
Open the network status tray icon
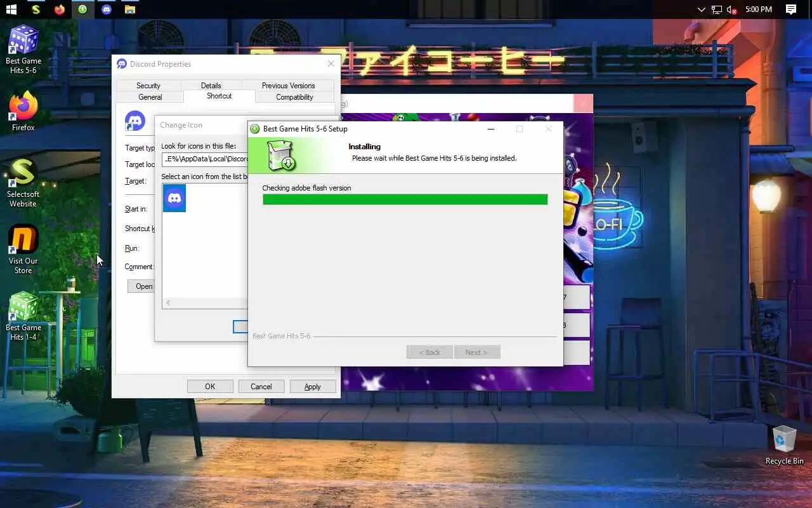717,10
